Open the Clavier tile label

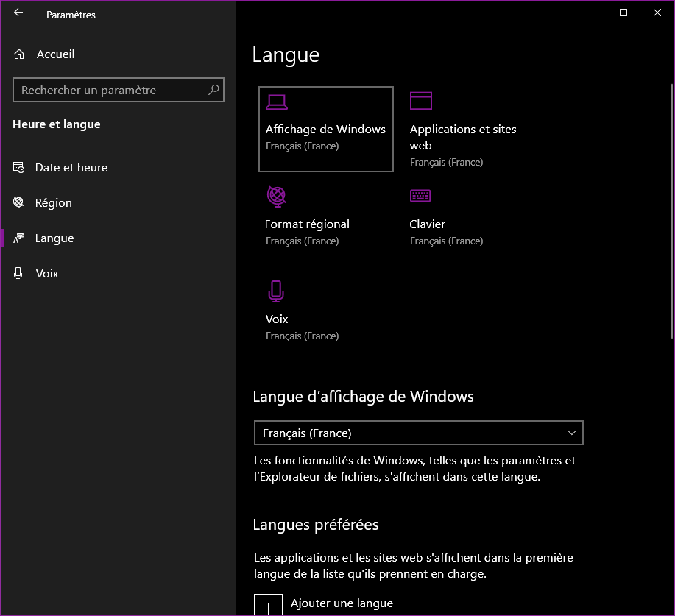click(x=427, y=224)
